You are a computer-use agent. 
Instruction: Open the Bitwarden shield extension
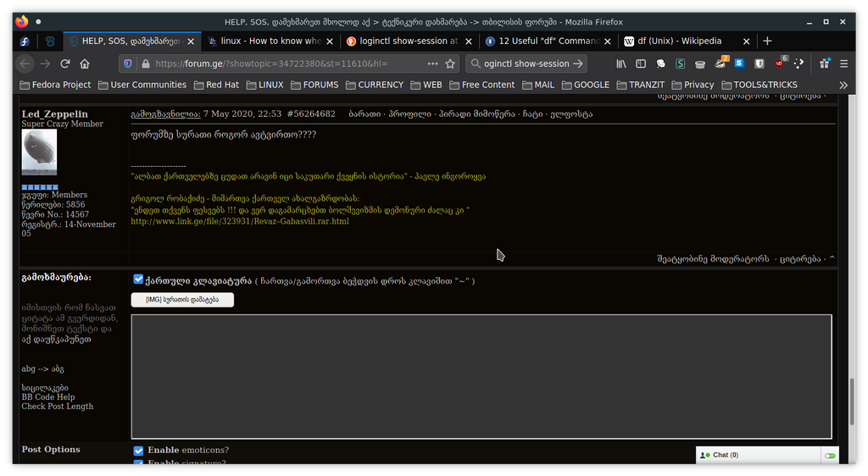click(759, 64)
